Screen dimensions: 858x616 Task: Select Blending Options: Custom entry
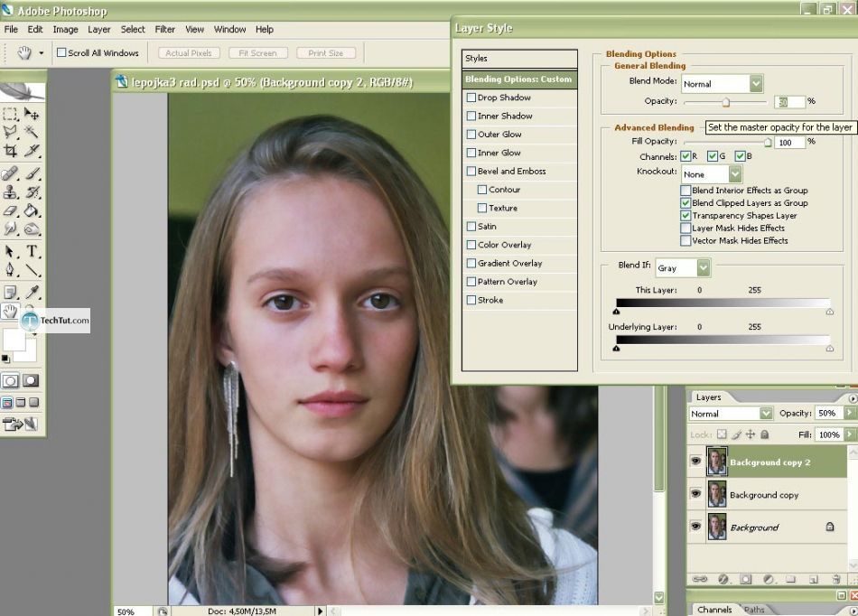coord(518,79)
